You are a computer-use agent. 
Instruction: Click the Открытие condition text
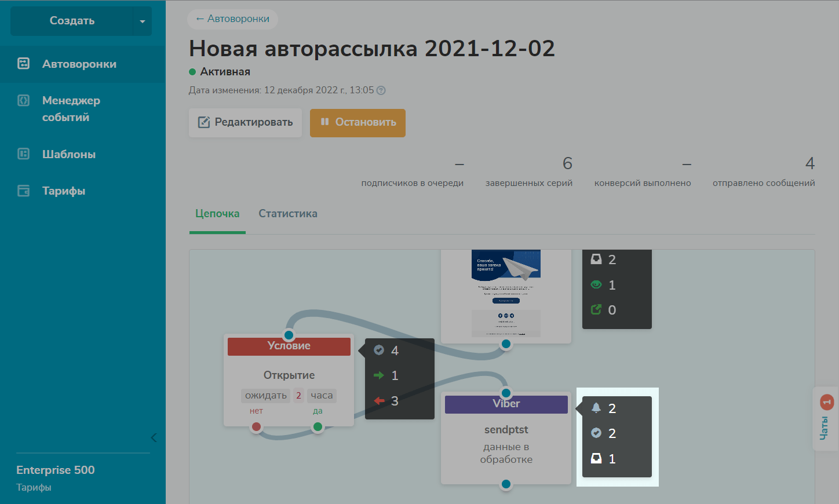(289, 375)
